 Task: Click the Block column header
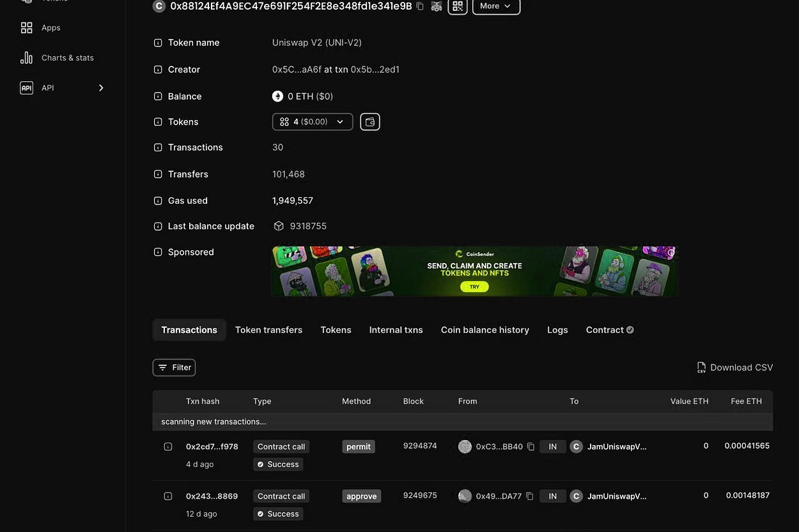[x=414, y=401]
